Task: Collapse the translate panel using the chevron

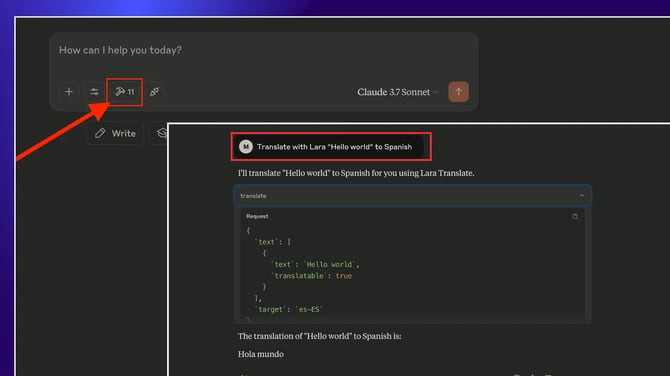Action: 582,196
